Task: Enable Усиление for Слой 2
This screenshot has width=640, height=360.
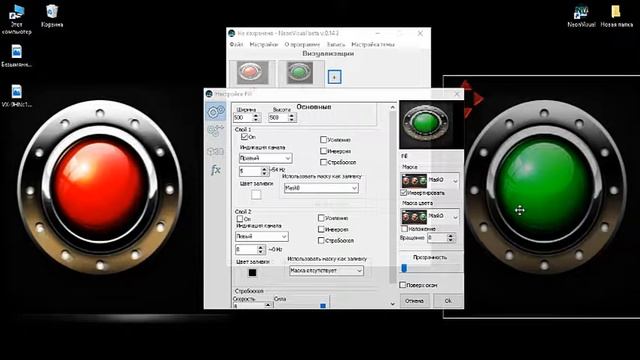Action: pos(321,218)
